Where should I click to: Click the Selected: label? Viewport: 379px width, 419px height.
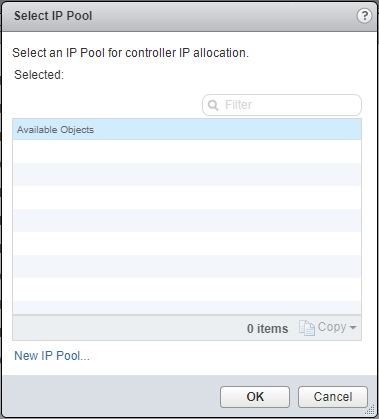pyautogui.click(x=39, y=75)
